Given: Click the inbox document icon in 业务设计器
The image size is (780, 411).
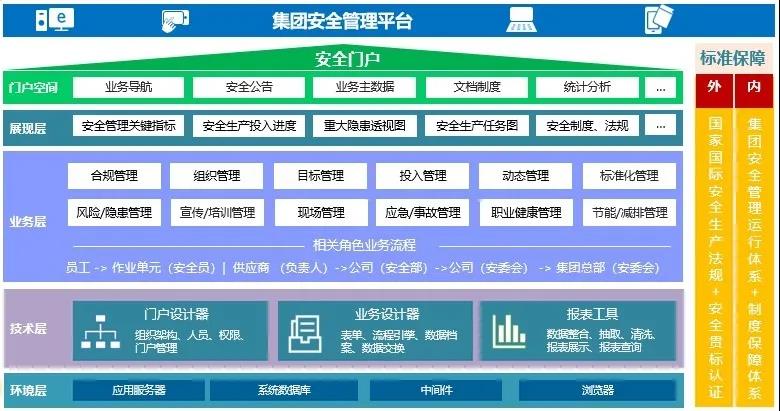Looking at the screenshot, I should tap(305, 333).
